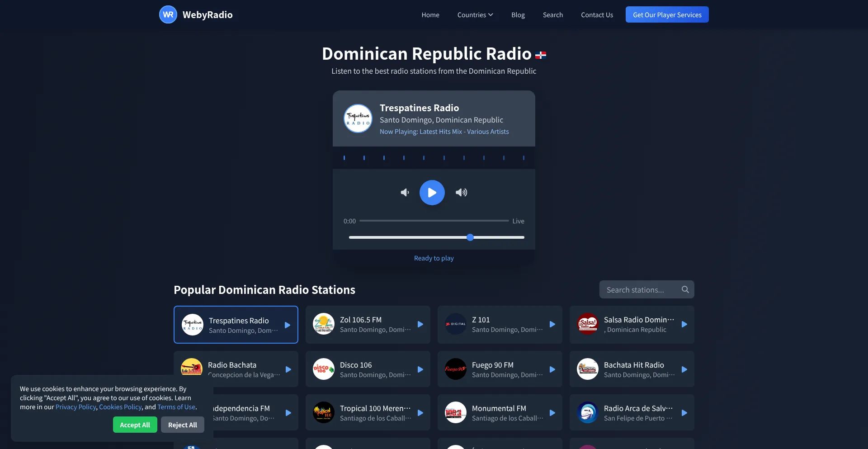Play the Tropical 100 Merengue station
Viewport: 868px width, 449px height.
click(420, 413)
